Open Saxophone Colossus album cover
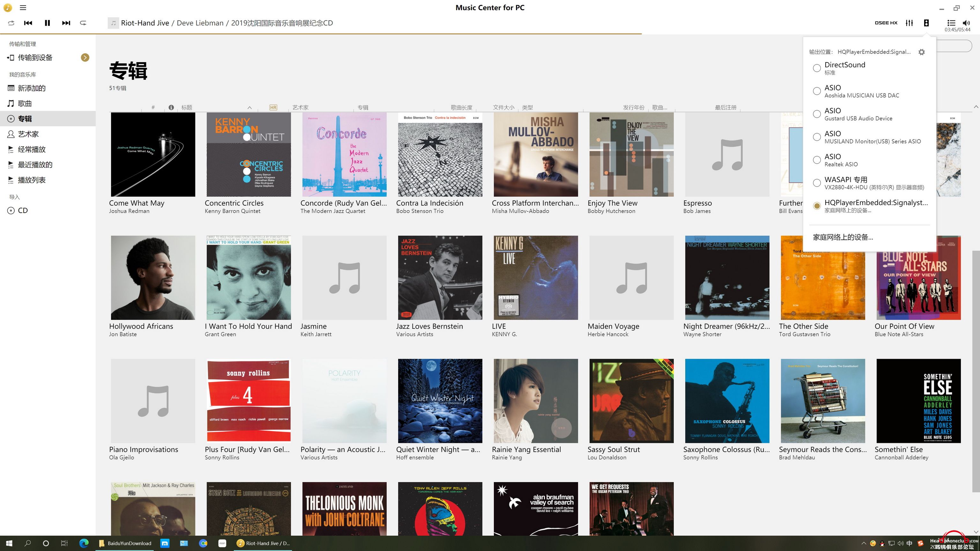The height and width of the screenshot is (551, 980). 727,401
